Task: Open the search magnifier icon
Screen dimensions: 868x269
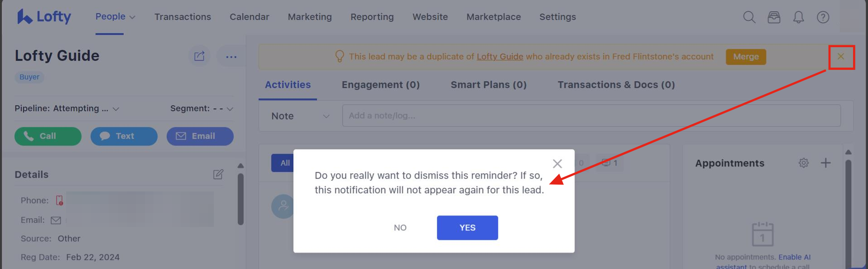Action: coord(749,17)
